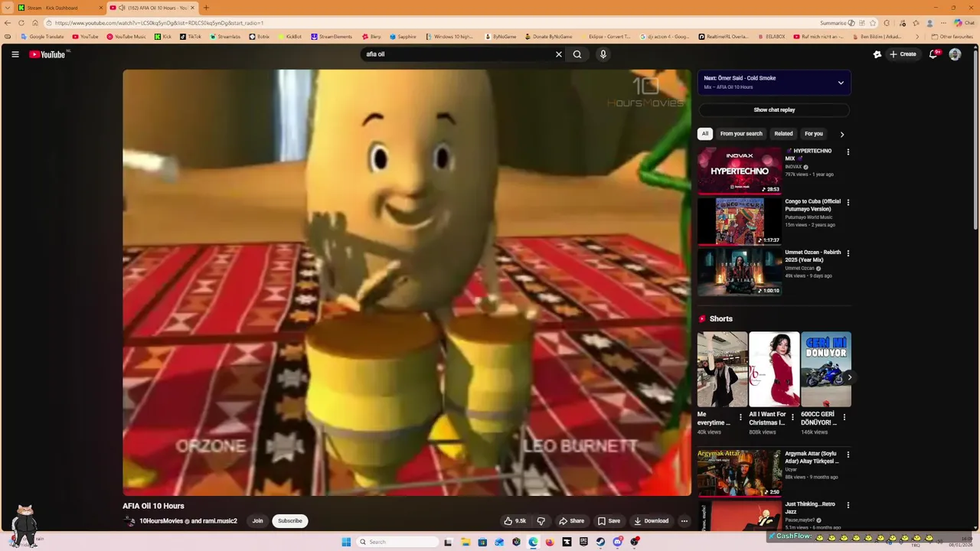Open the YouTube guide hamburger menu
Viewport: 980px width, 551px height.
pyautogui.click(x=15, y=54)
